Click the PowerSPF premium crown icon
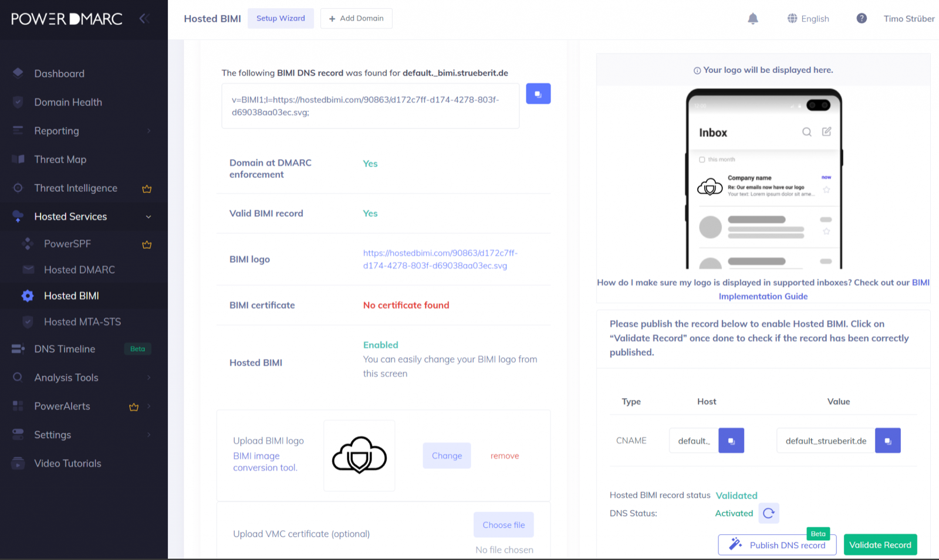The width and height of the screenshot is (939, 560). click(147, 245)
